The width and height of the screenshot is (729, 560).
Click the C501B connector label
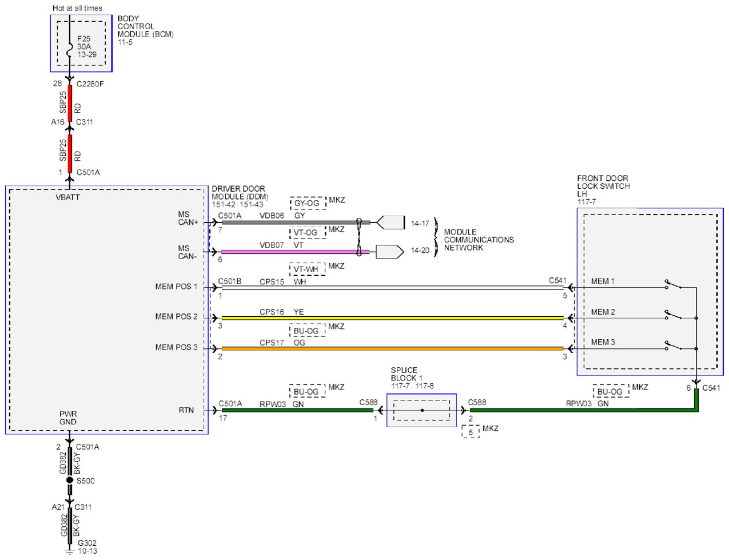[x=230, y=281]
